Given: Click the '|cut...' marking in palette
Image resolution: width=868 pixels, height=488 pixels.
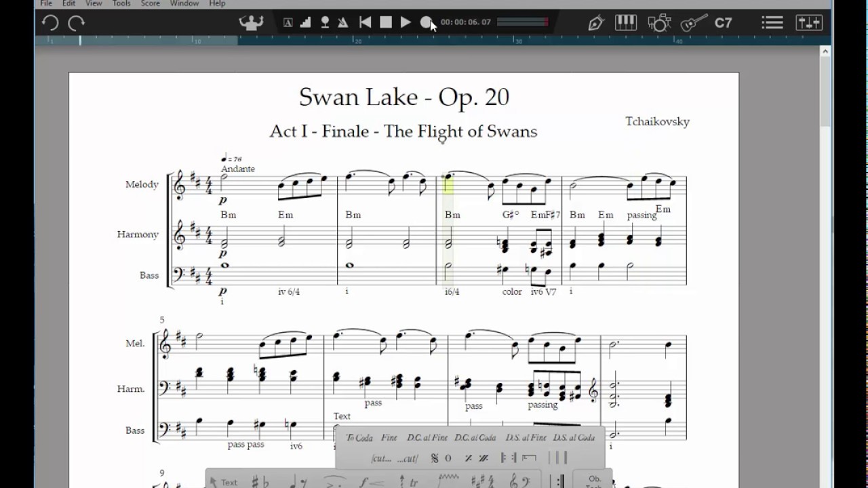Looking at the screenshot, I should 381,458.
